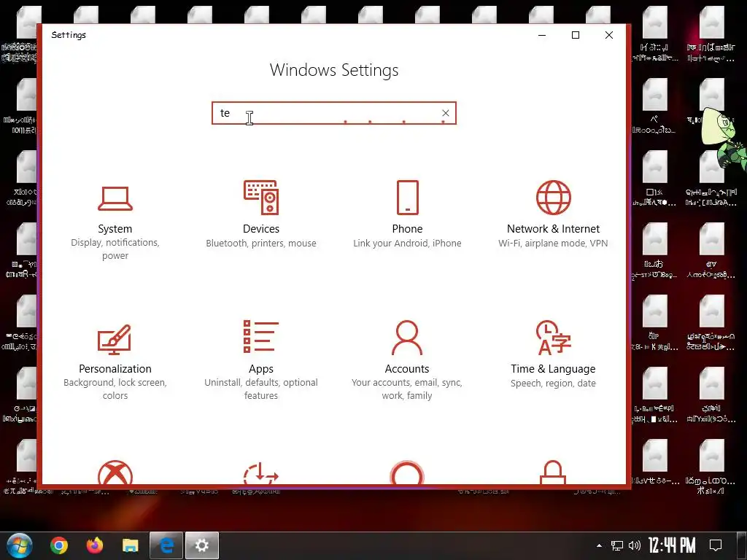This screenshot has width=747, height=560.
Task: Clear the search text with the X
Action: pos(446,113)
